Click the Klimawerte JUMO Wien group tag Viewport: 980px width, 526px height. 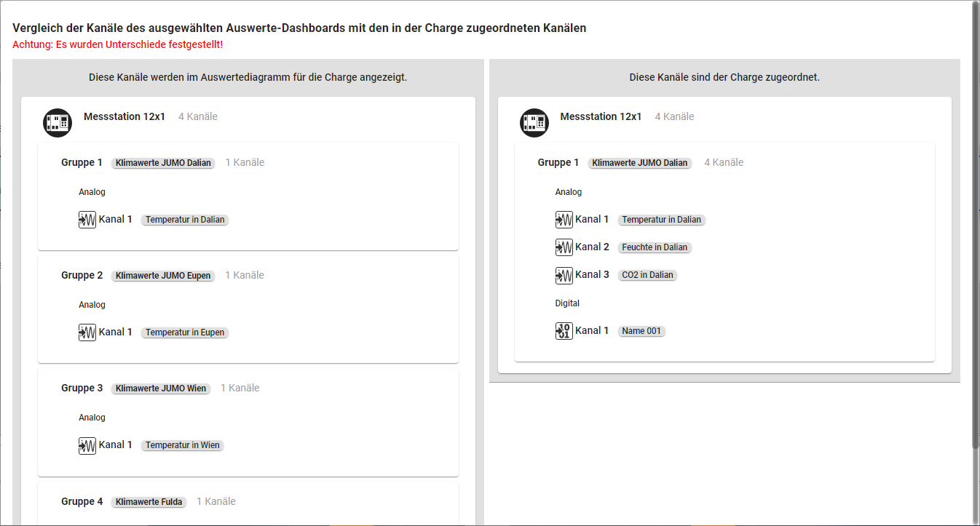[161, 388]
